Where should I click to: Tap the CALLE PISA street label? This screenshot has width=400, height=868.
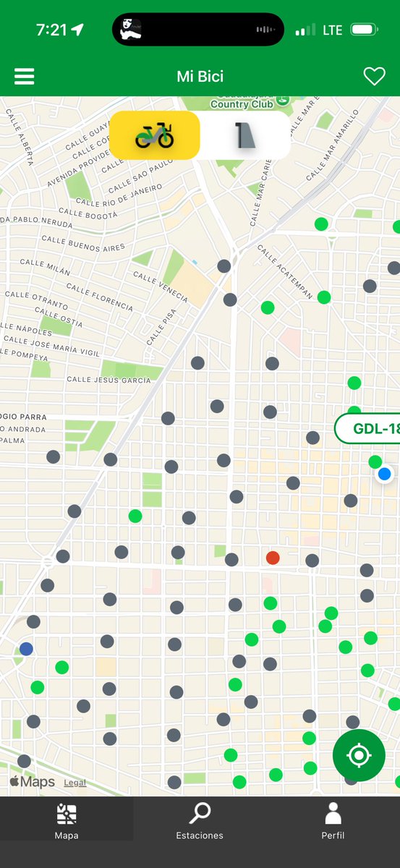click(161, 327)
